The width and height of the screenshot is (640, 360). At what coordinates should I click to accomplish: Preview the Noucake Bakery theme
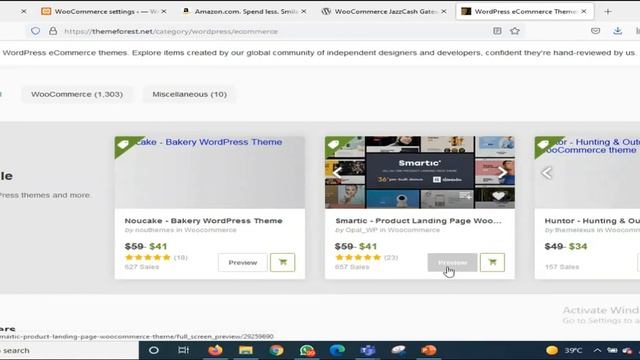click(x=243, y=262)
